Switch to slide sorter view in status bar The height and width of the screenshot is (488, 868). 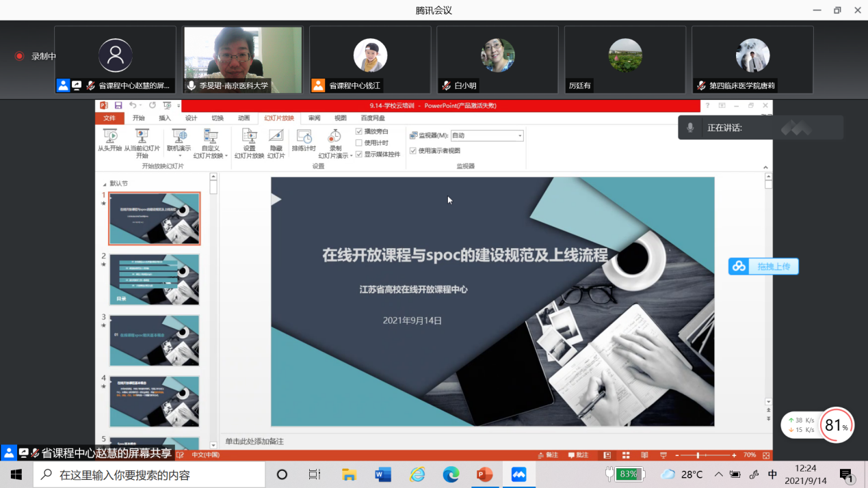pyautogui.click(x=626, y=455)
